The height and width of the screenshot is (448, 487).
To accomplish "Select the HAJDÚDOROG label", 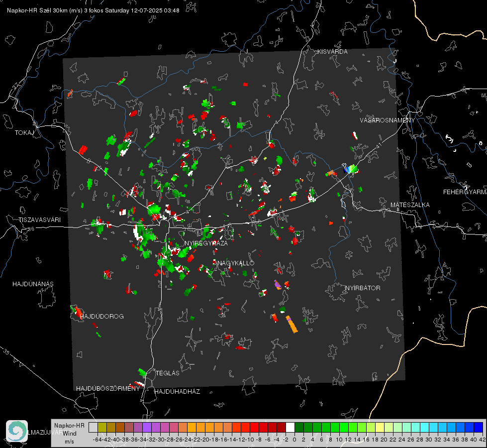I will [101, 316].
